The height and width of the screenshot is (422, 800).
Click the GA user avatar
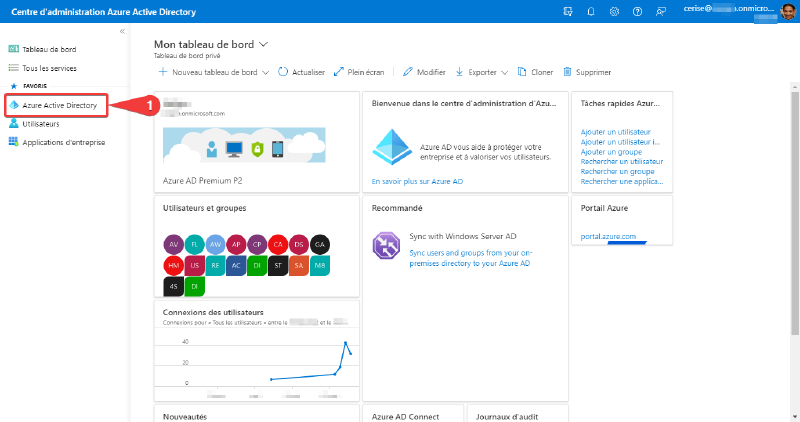(x=320, y=244)
